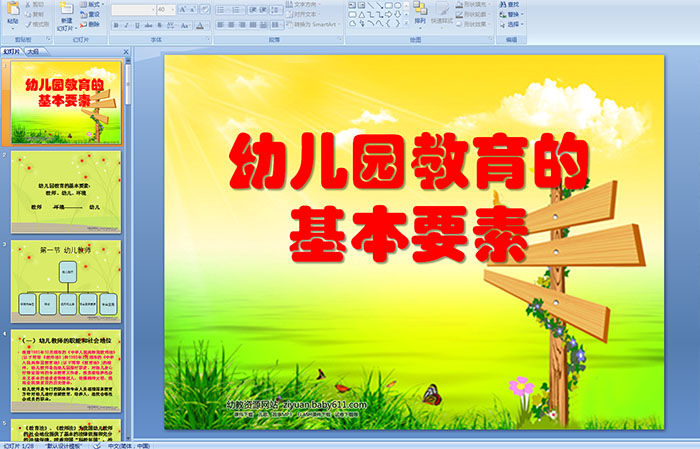Screen dimensions: 700x449
Task: Decrease font size with the small A icon
Action: point(193,9)
